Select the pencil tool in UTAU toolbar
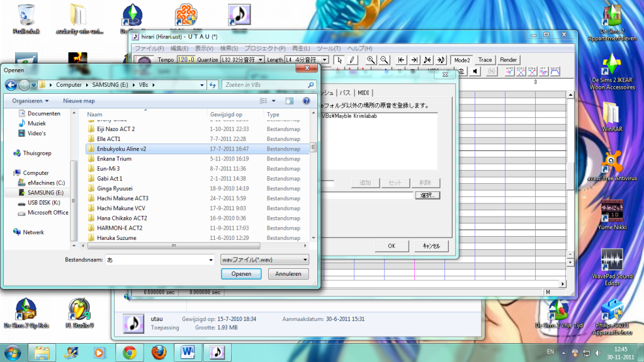This screenshot has width=644, height=362. point(352,60)
